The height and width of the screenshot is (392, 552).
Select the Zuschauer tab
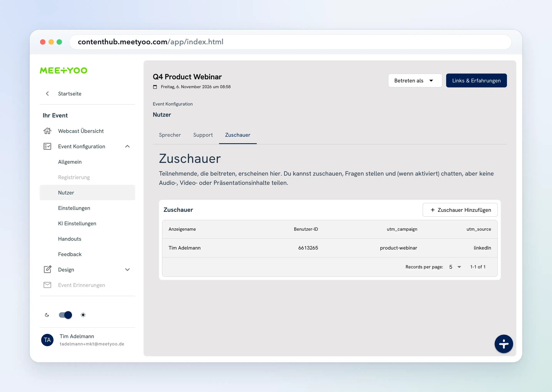click(238, 135)
